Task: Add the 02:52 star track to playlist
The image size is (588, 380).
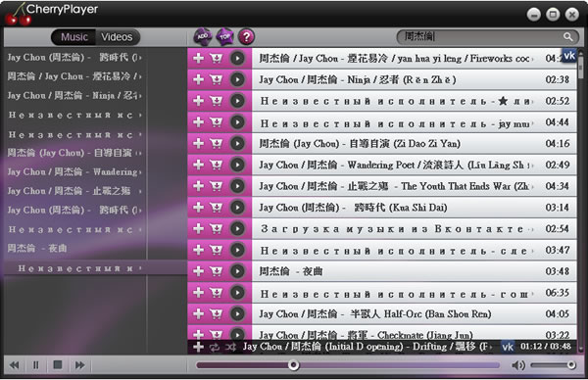Action: click(198, 101)
